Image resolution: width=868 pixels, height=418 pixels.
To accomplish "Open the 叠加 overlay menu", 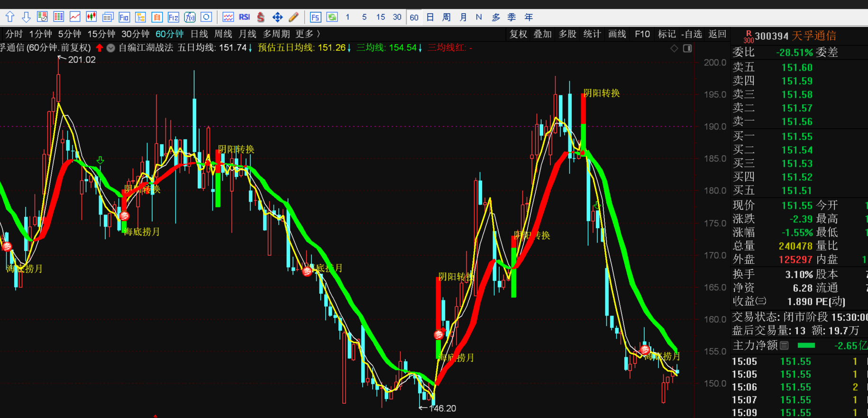I will pos(543,34).
